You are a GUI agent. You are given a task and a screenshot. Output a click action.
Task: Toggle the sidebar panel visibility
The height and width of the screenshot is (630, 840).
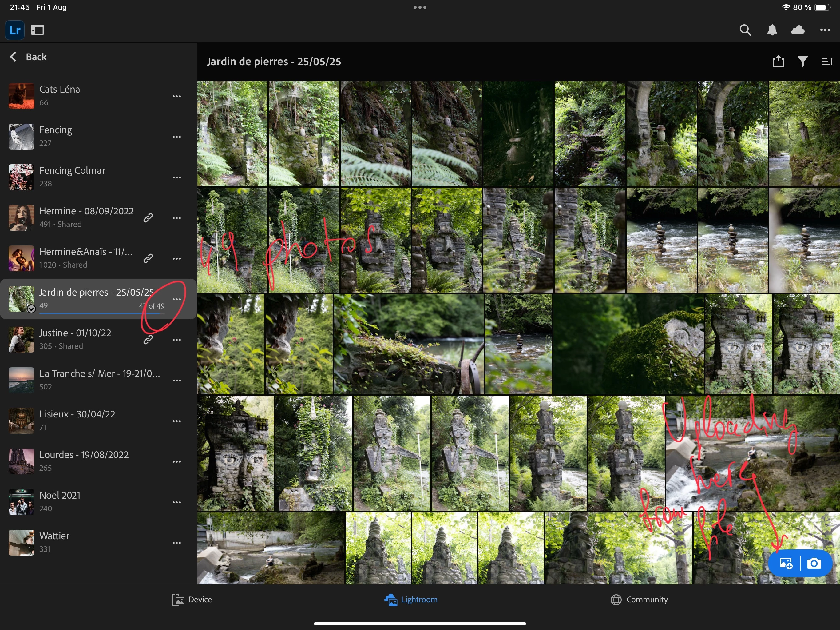pyautogui.click(x=38, y=30)
